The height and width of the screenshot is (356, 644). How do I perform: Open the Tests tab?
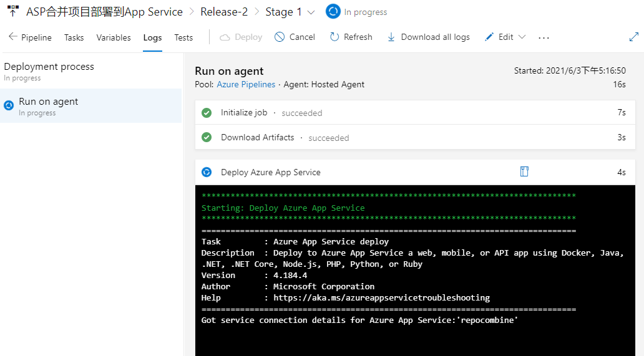(x=183, y=37)
